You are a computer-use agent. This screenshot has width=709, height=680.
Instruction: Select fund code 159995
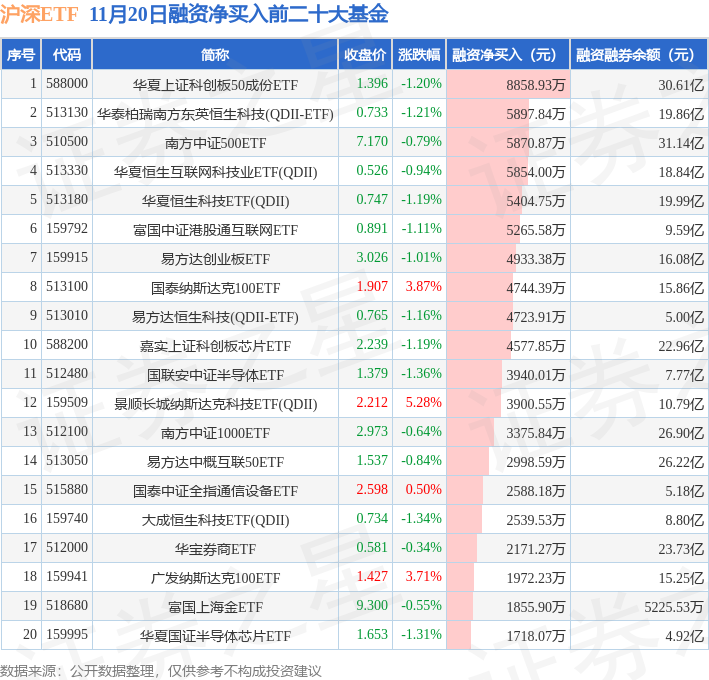pyautogui.click(x=67, y=634)
